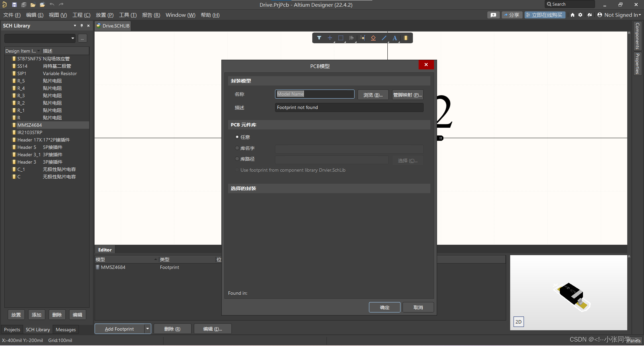Click the Open document folder icon

33,5
